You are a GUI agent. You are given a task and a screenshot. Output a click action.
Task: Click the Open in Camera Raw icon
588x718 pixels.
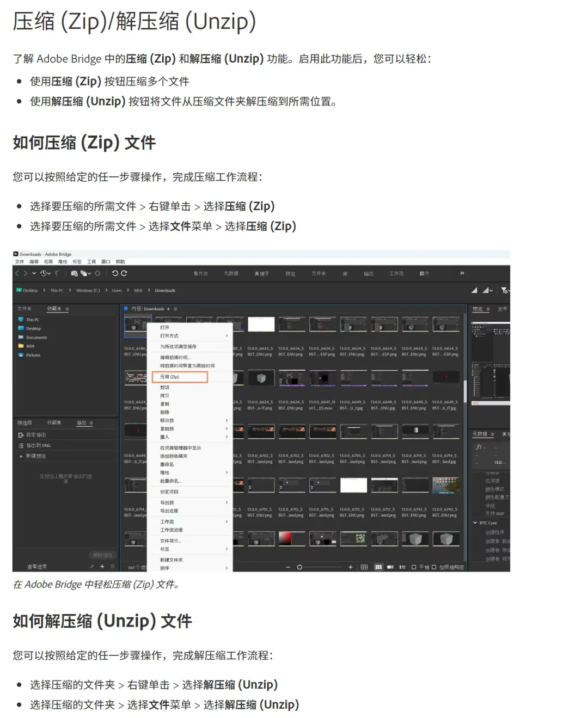click(x=97, y=273)
